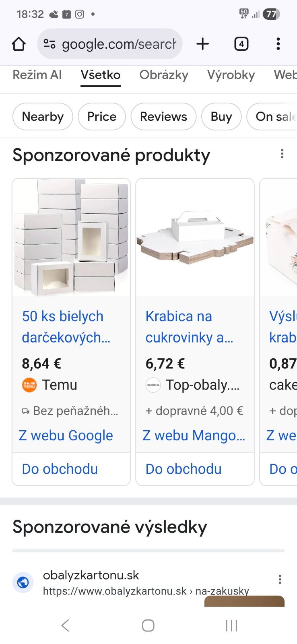Image resolution: width=297 pixels, height=644 pixels.
Task: Tap site info icon in address bar
Action: coord(49,44)
